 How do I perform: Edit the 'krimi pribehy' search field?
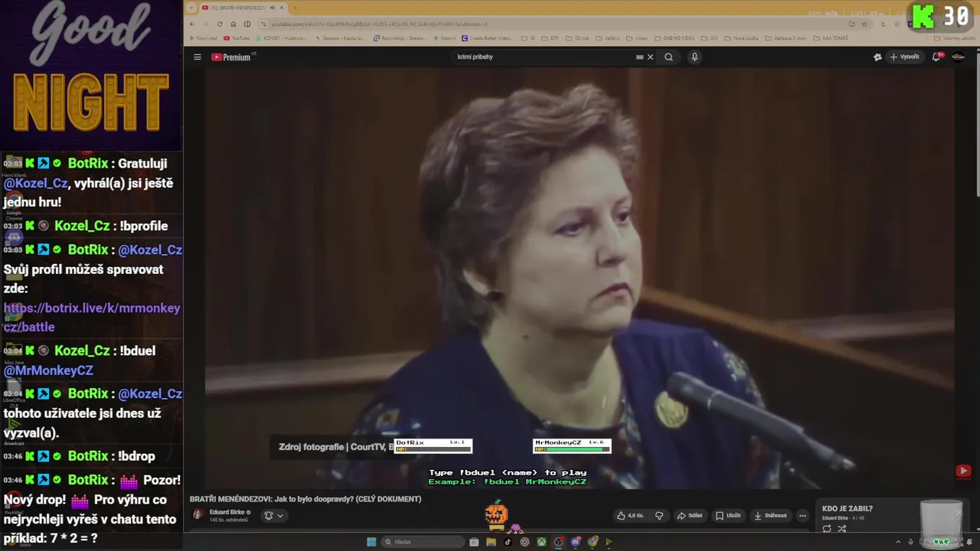(x=544, y=57)
